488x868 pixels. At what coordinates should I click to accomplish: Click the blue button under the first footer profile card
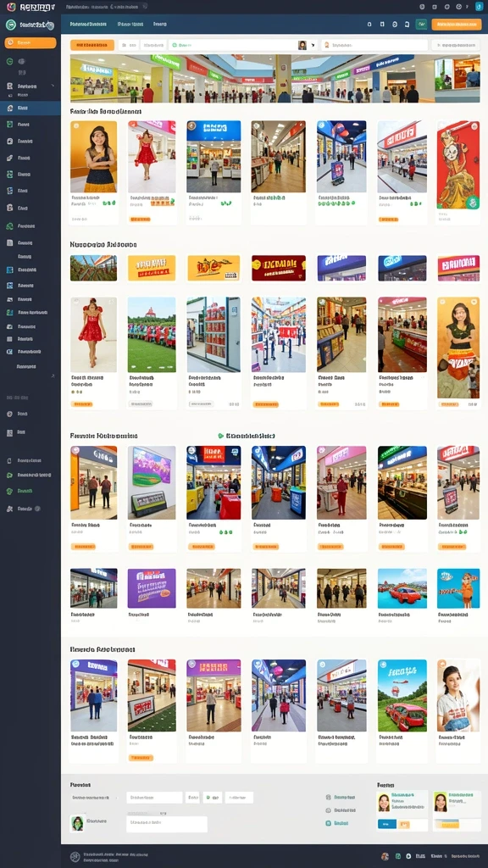click(386, 824)
